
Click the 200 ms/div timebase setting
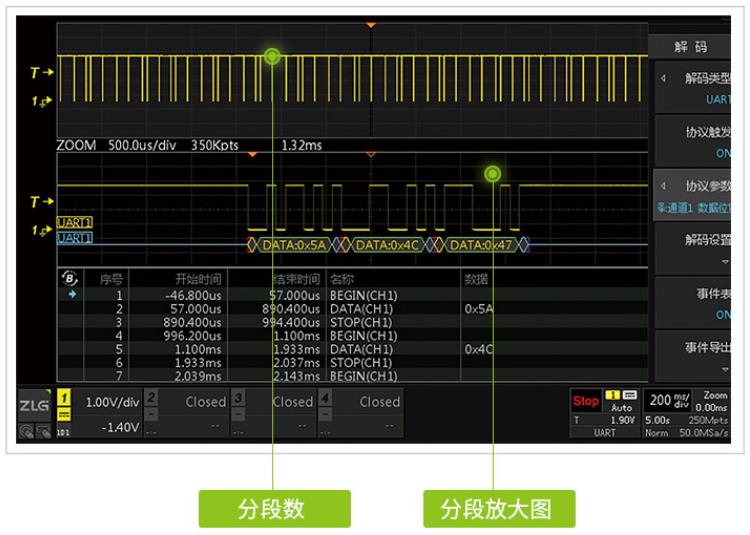click(669, 401)
